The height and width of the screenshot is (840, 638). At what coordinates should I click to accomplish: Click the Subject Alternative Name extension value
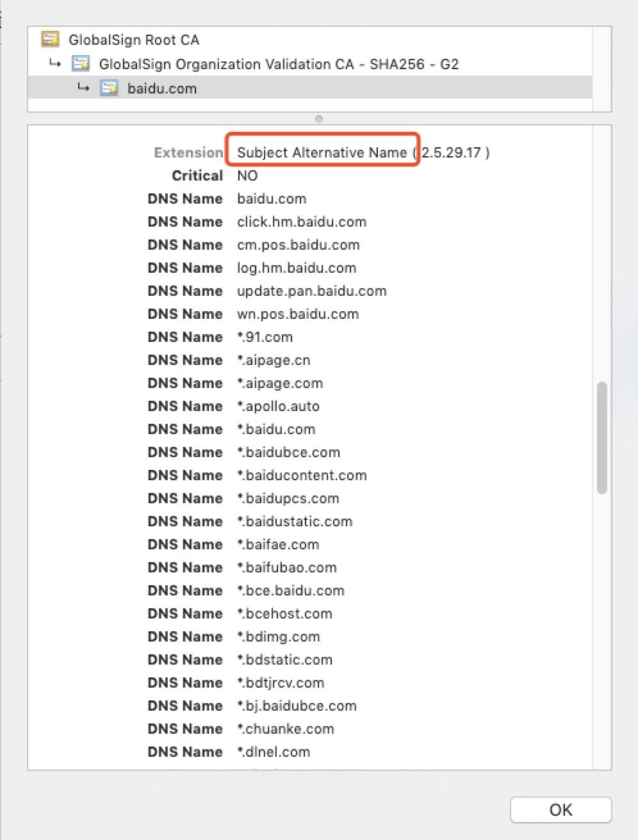tap(322, 152)
